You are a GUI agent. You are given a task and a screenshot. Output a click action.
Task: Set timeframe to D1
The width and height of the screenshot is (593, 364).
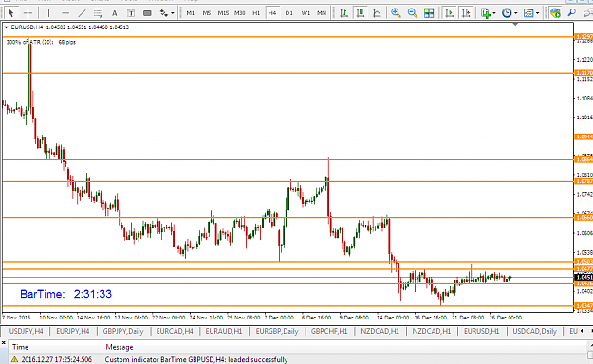(289, 13)
